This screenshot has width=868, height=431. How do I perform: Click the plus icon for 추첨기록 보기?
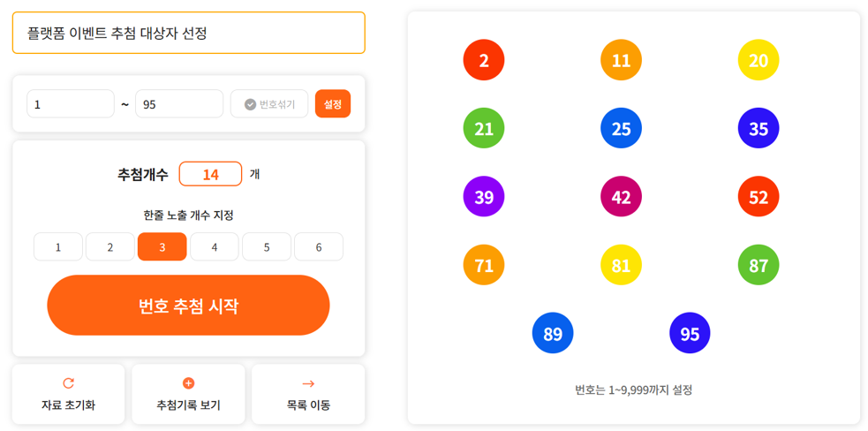pyautogui.click(x=188, y=383)
